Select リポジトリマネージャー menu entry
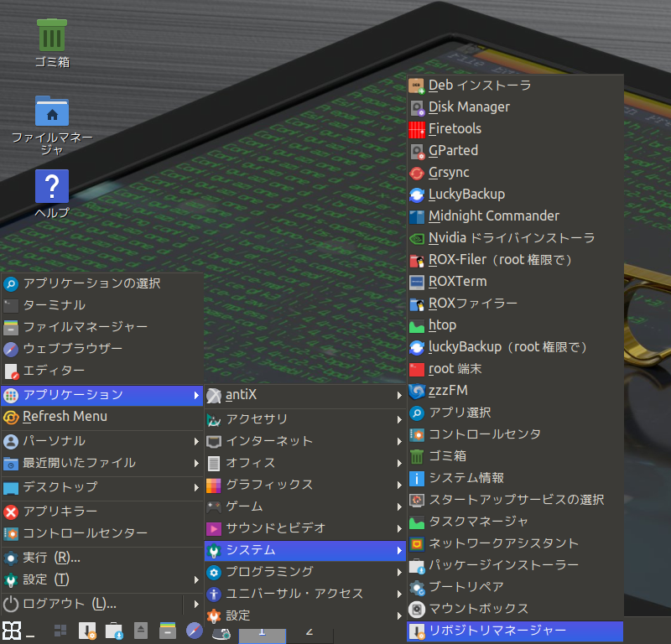This screenshot has width=671, height=644. [515, 631]
